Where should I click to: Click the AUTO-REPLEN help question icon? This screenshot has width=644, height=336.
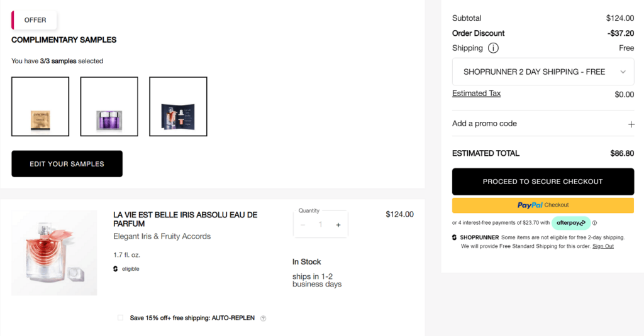(x=263, y=318)
